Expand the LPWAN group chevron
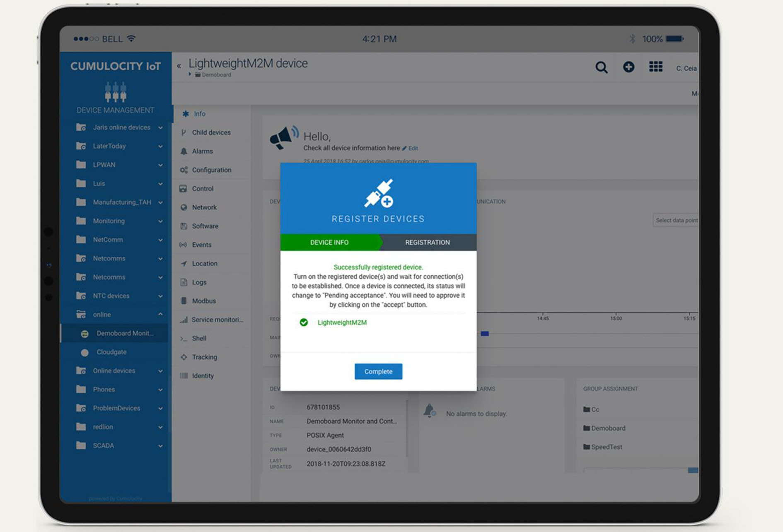Screen dimensions: 783x532 (160, 165)
